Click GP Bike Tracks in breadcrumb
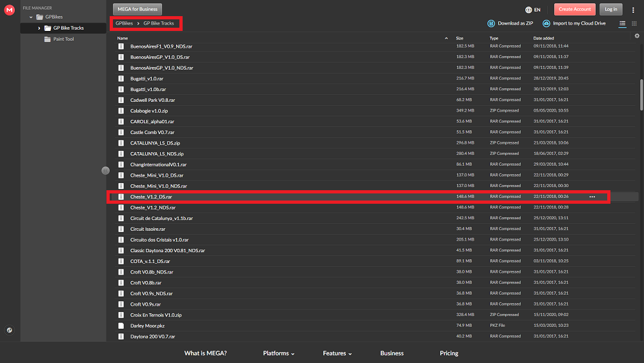This screenshot has height=363, width=644. (x=159, y=23)
